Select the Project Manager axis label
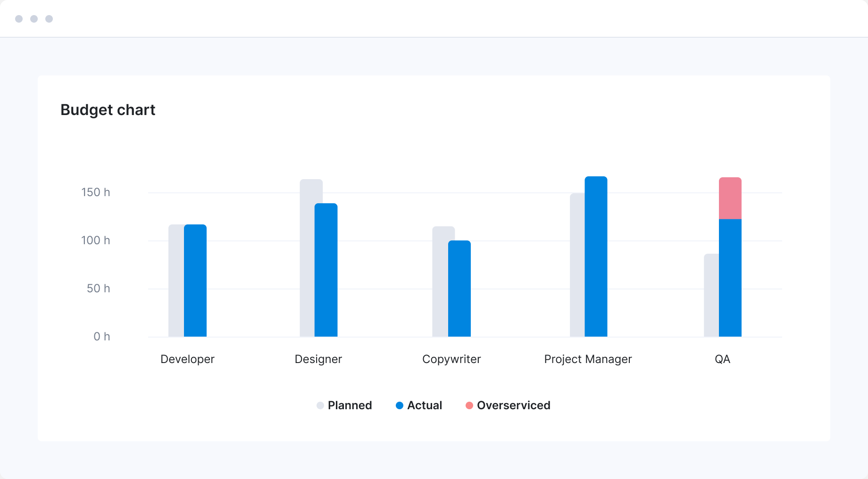Viewport: 868px width, 479px height. [588, 359]
